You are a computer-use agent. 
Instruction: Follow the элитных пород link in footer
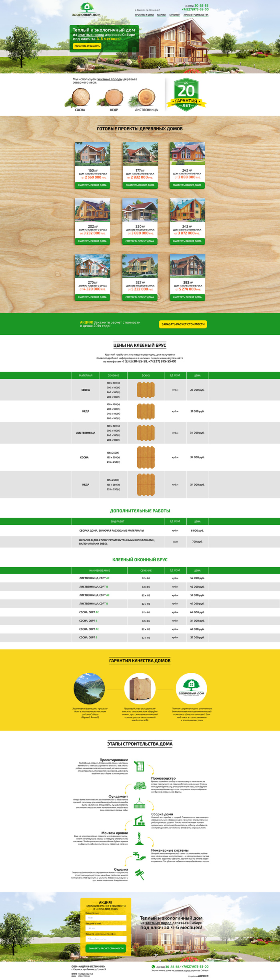[x=182, y=970]
